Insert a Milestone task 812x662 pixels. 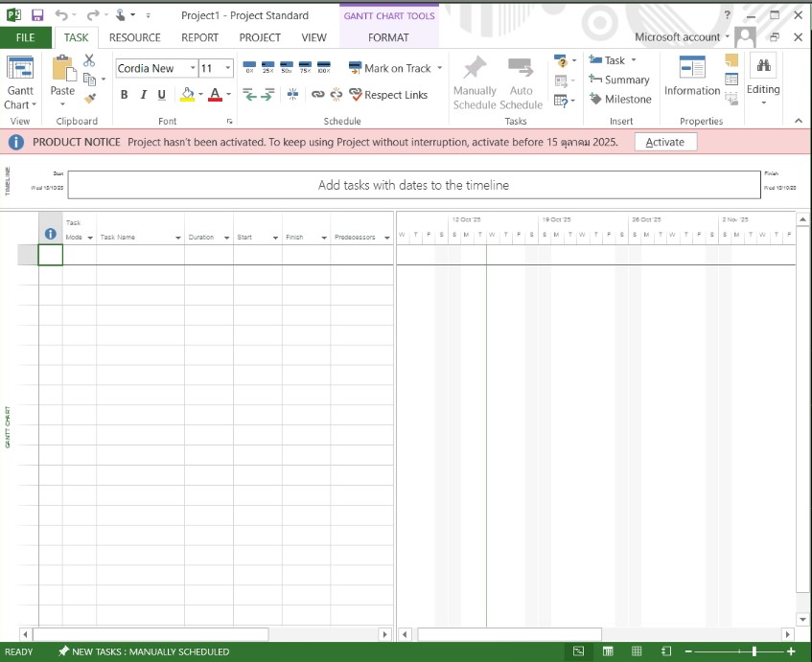pos(620,99)
